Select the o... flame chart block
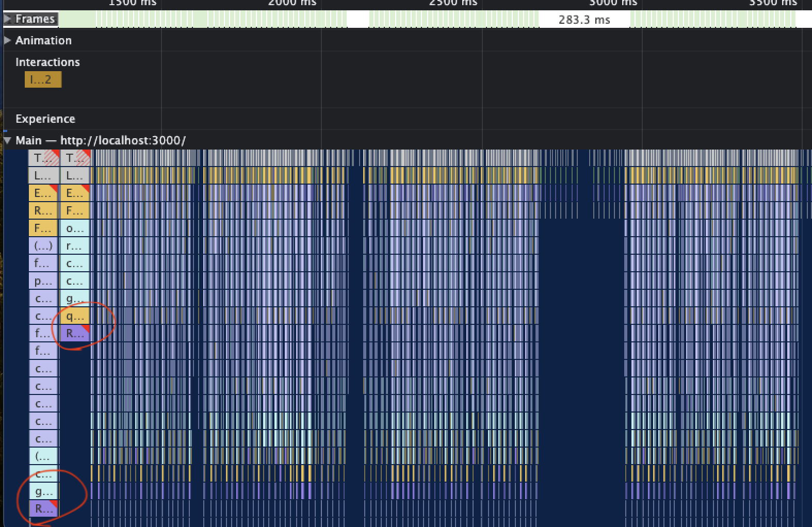The height and width of the screenshot is (527, 812). pos(75,228)
